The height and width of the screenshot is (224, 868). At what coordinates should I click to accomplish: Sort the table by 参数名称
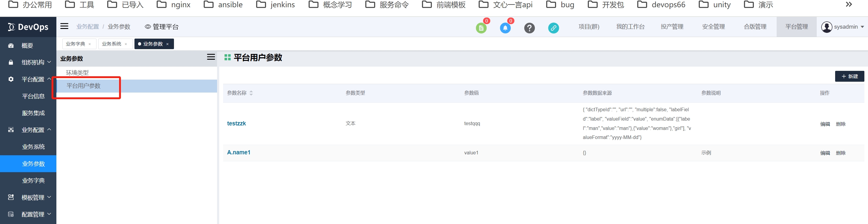251,93
